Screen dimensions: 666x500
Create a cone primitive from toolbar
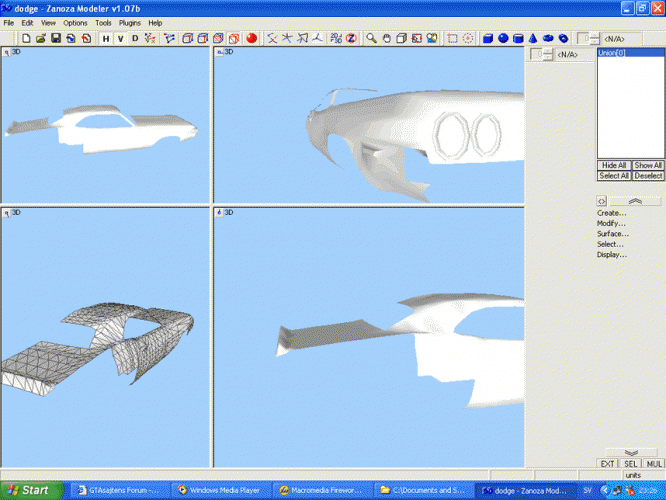(x=534, y=38)
